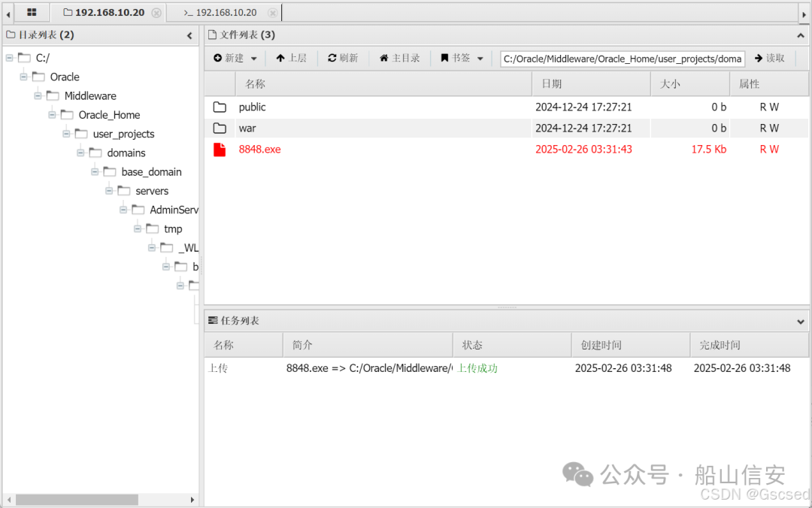Sort tasks by 完成时间 column

[x=749, y=346]
